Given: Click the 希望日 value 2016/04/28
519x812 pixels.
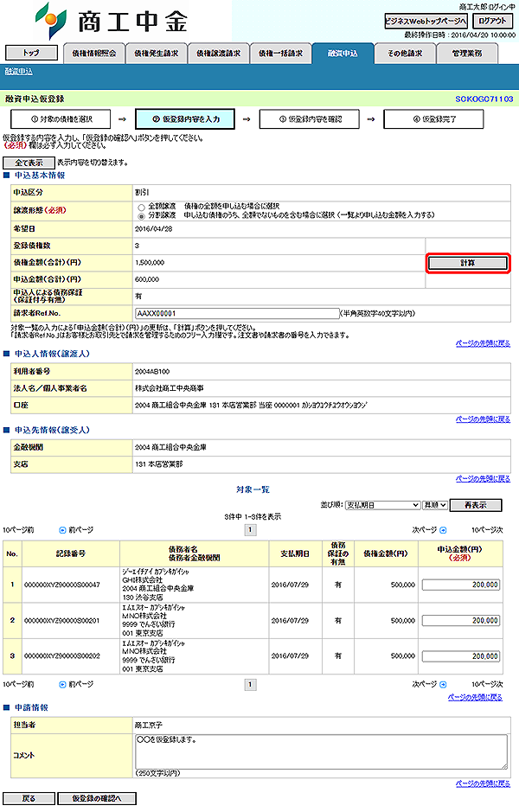Looking at the screenshot, I should click(x=154, y=229).
